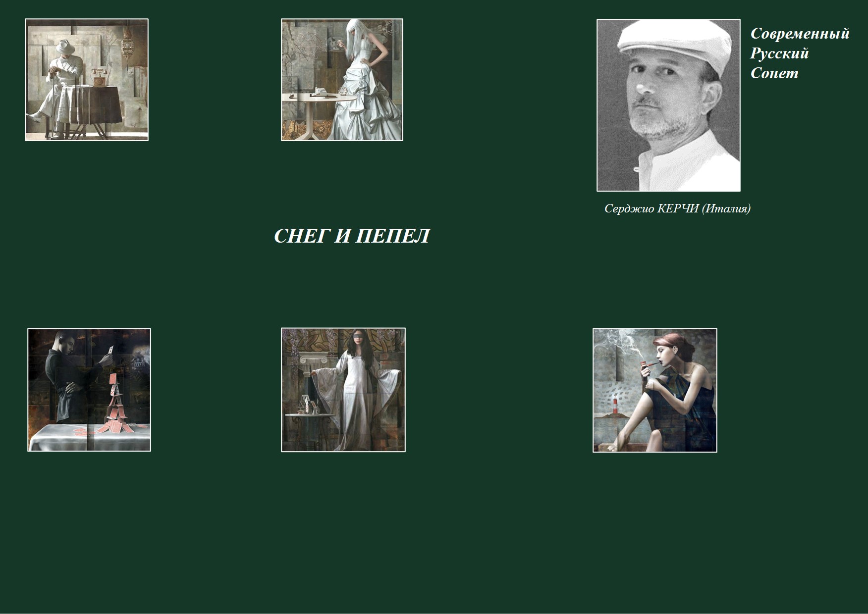The height and width of the screenshot is (614, 868).
Task: Click the heading word "Русский"
Action: point(779,53)
